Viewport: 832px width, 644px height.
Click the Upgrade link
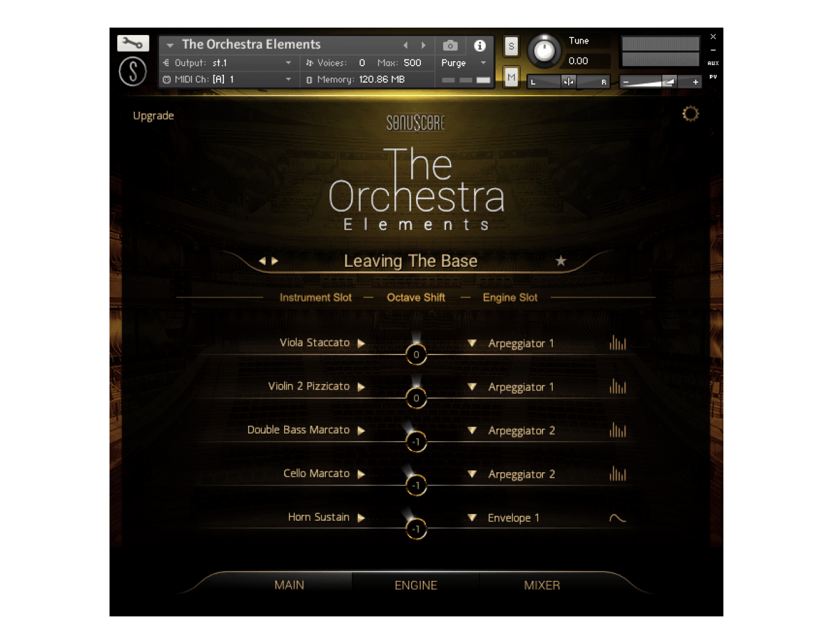(x=153, y=116)
